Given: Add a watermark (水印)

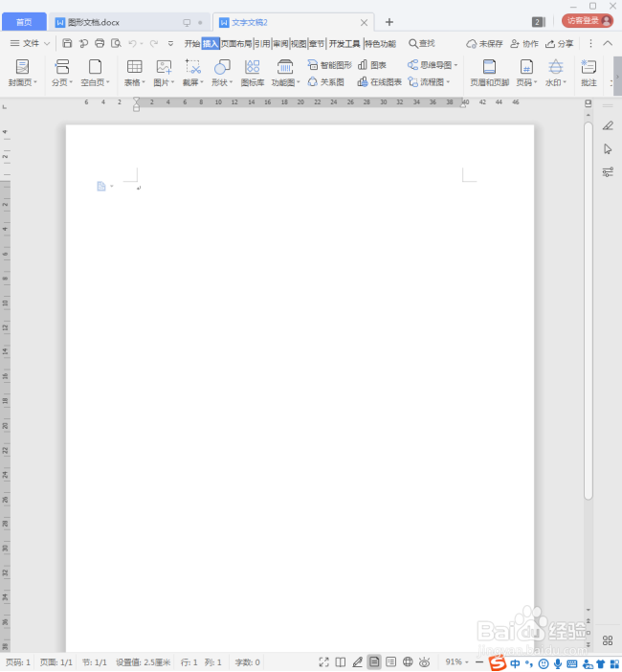Looking at the screenshot, I should click(x=556, y=73).
